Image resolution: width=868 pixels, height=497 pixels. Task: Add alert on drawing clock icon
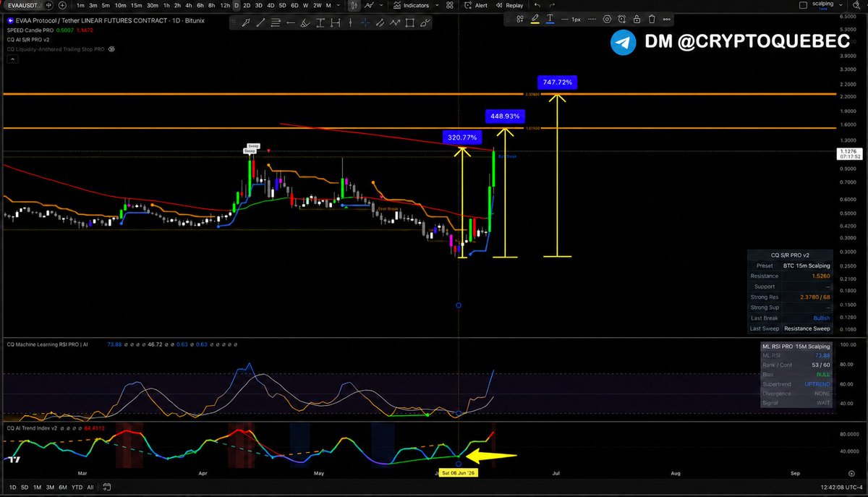coord(621,19)
